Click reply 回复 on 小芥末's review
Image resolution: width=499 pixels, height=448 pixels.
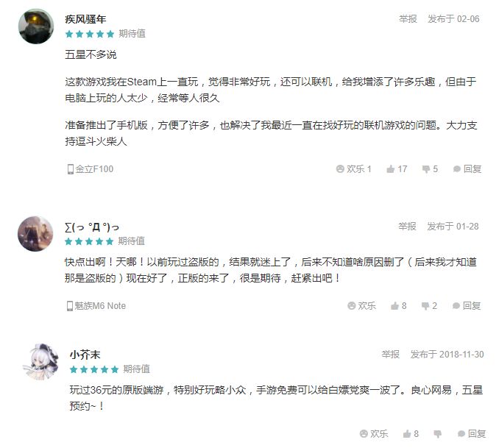(470, 434)
